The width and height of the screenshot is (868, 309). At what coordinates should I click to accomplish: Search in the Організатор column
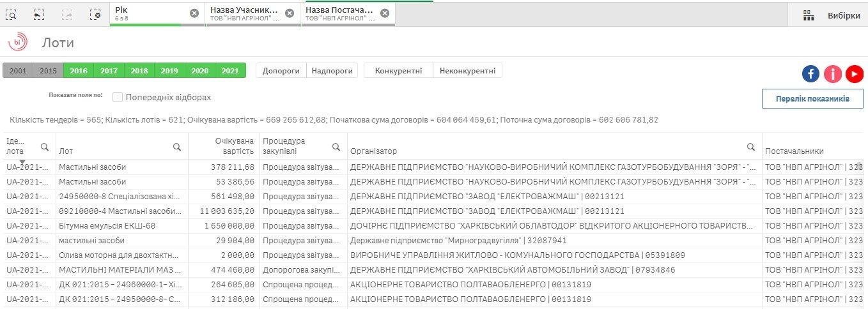752,147
